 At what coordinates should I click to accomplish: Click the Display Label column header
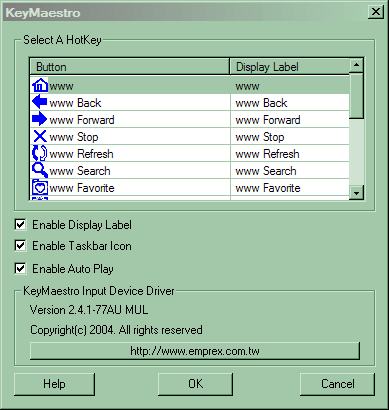pyautogui.click(x=290, y=67)
